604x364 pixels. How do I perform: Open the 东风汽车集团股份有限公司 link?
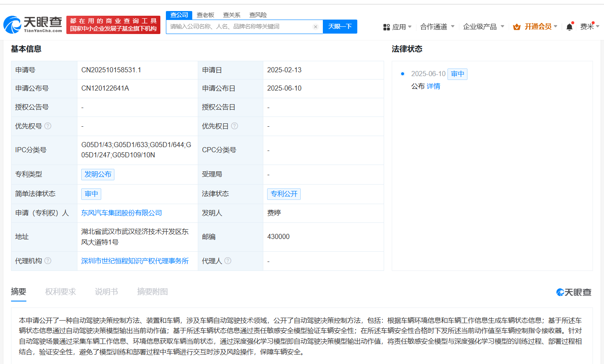coord(122,213)
